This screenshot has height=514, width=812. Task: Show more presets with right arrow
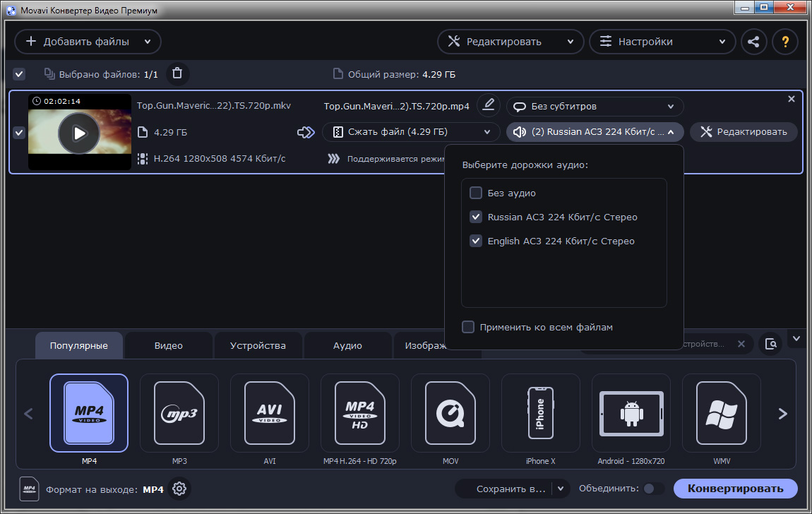[782, 414]
